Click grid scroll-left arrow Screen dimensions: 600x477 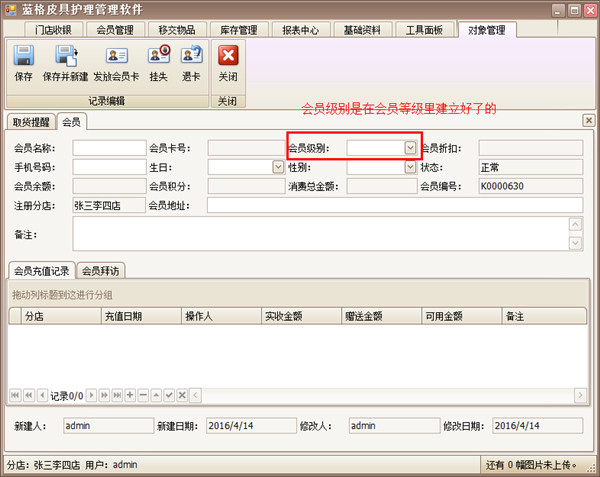pos(196,395)
